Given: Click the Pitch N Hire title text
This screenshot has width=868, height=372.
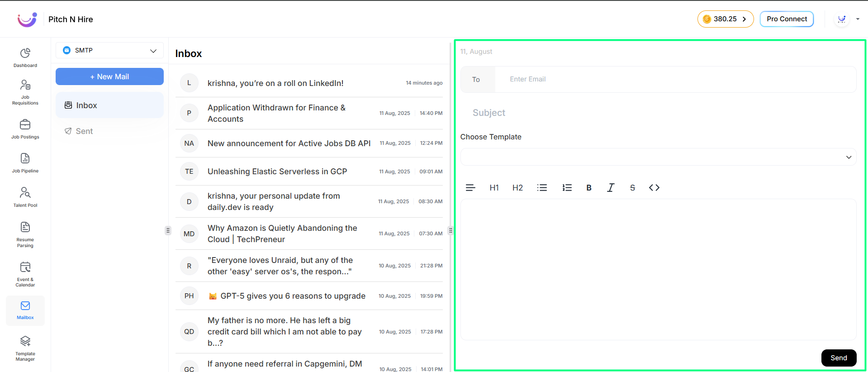Looking at the screenshot, I should [x=71, y=19].
